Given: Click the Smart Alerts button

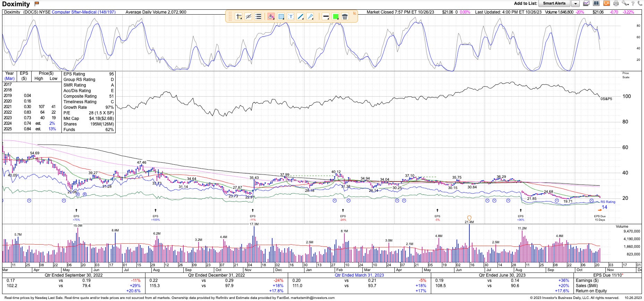Looking at the screenshot, I should point(554,3).
